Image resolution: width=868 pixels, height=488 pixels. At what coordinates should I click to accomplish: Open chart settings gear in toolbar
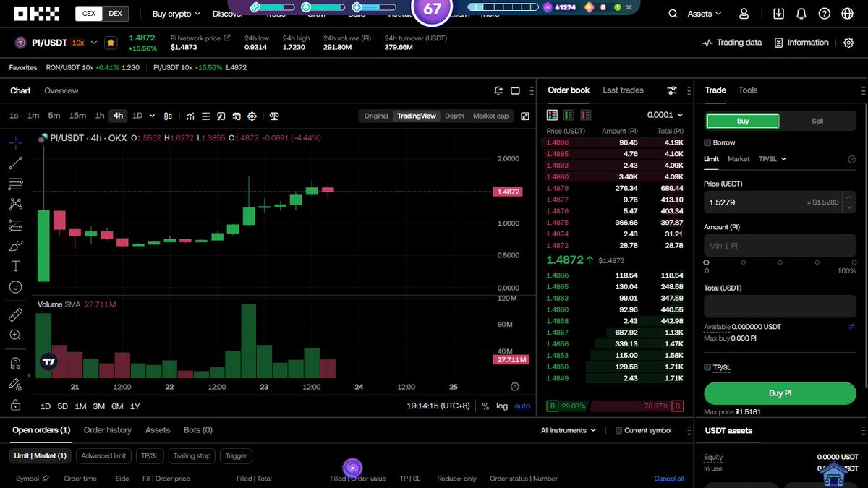click(x=252, y=116)
